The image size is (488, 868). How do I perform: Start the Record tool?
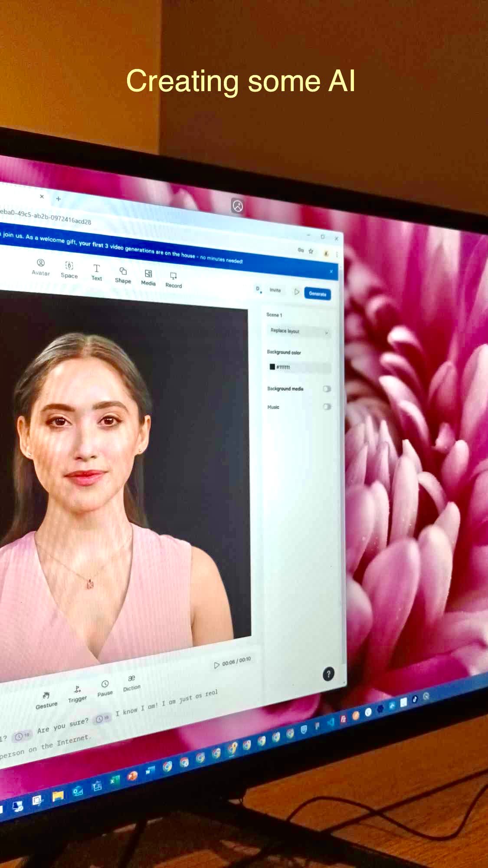(174, 280)
